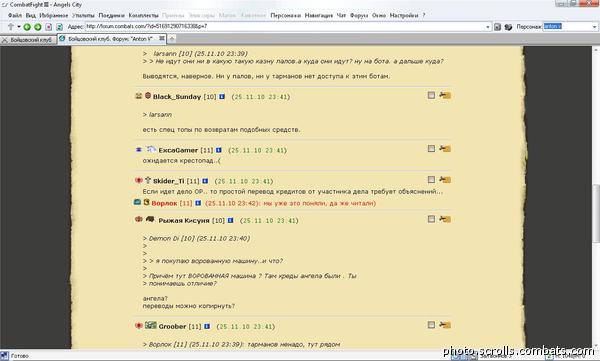Viewport: 600px width, 361px height.
Task: Expand the Персонаж combo box arrow
Action: click(594, 27)
